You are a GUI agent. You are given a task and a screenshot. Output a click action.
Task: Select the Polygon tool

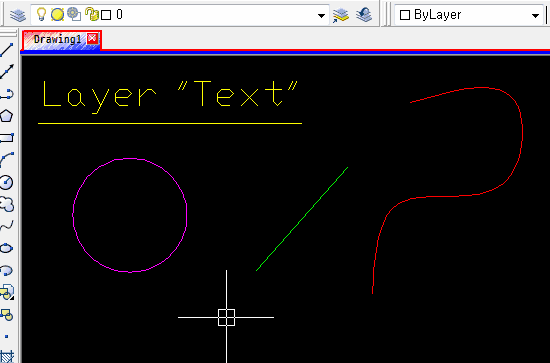(x=7, y=116)
